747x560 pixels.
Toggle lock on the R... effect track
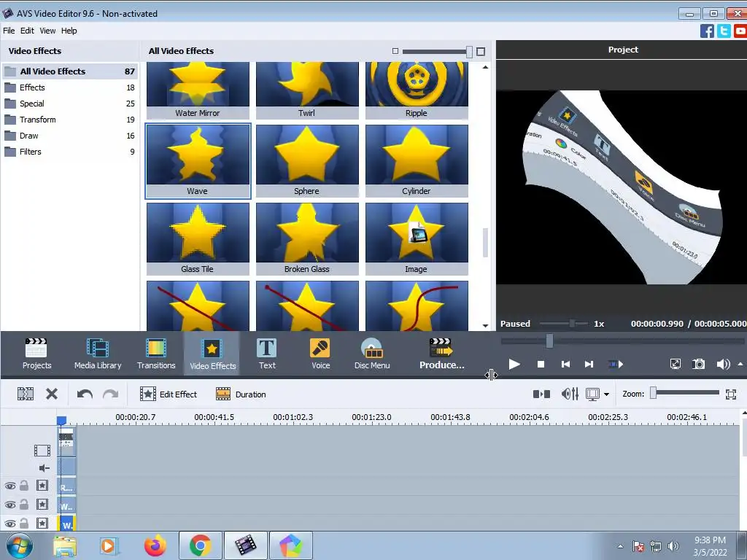pos(24,486)
